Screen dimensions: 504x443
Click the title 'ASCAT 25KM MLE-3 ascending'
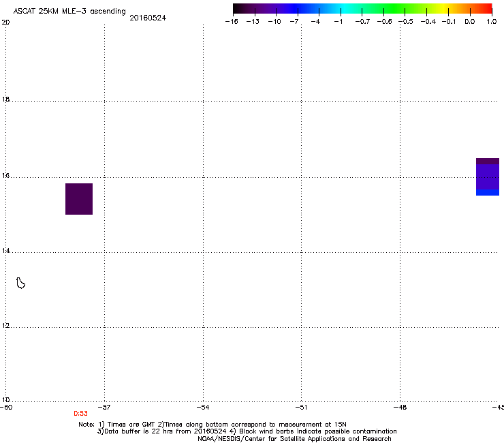point(69,12)
